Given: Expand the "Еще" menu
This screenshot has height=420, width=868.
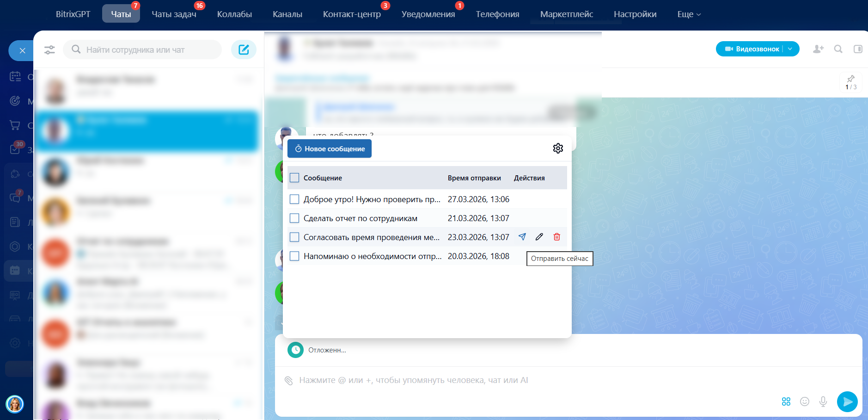Looking at the screenshot, I should (x=689, y=14).
